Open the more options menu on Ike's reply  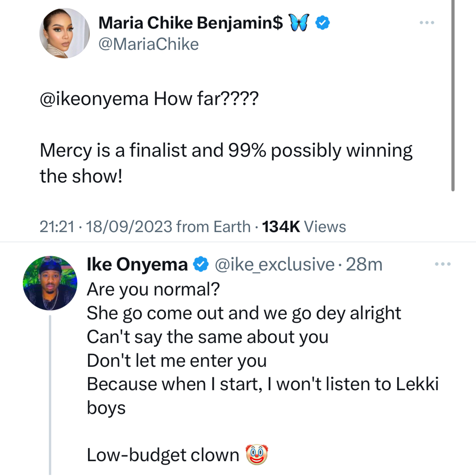pos(443,264)
